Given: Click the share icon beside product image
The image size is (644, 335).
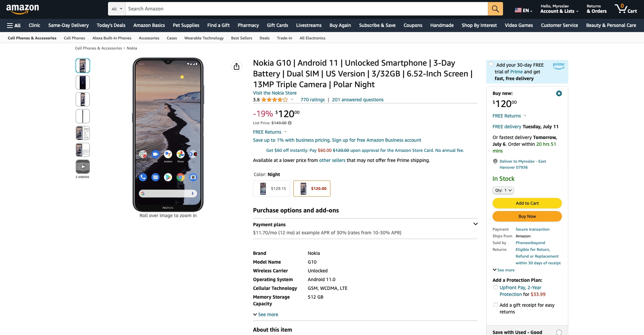Looking at the screenshot, I should pos(237,66).
